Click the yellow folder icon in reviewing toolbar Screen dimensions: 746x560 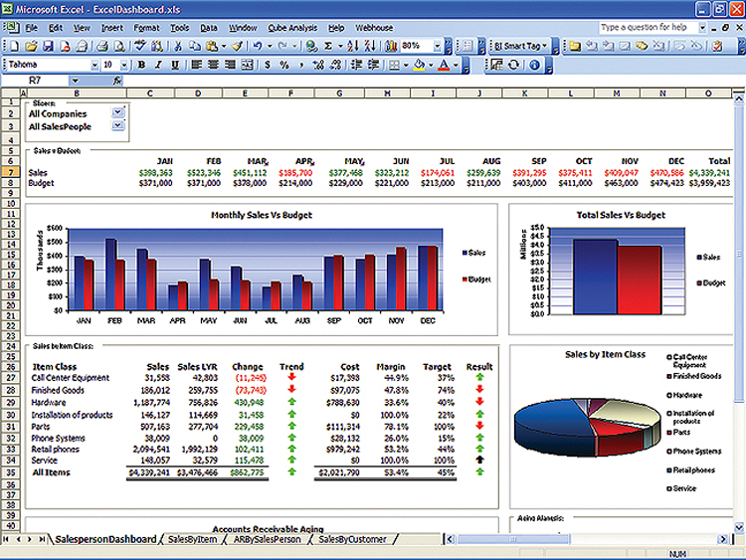pyautogui.click(x=575, y=46)
